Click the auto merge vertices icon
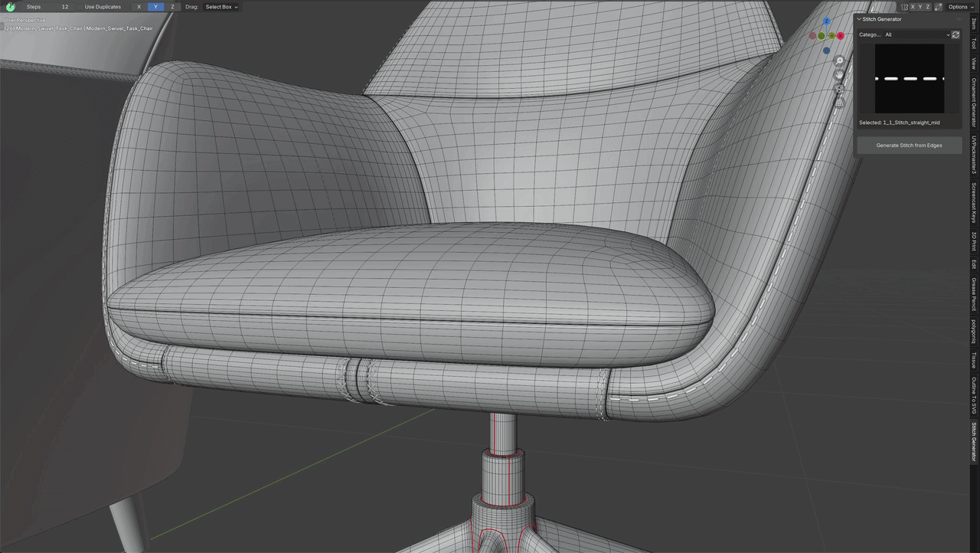 point(938,7)
